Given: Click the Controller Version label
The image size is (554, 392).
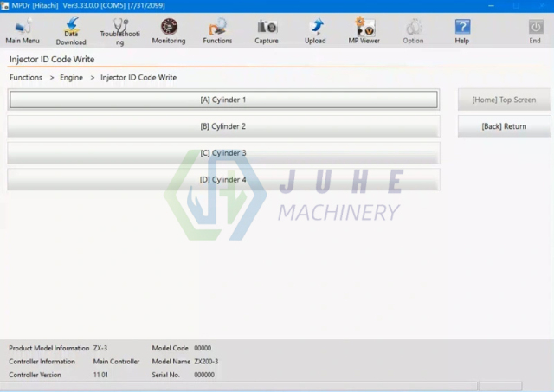Looking at the screenshot, I should point(35,375).
